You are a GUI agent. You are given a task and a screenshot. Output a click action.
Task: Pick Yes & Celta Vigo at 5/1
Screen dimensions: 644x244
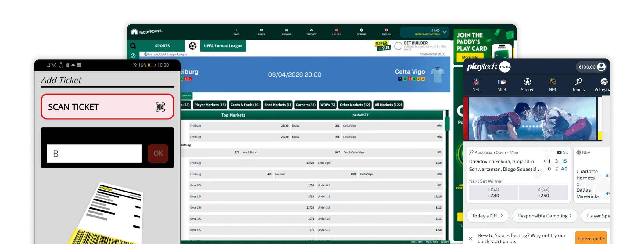[392, 152]
